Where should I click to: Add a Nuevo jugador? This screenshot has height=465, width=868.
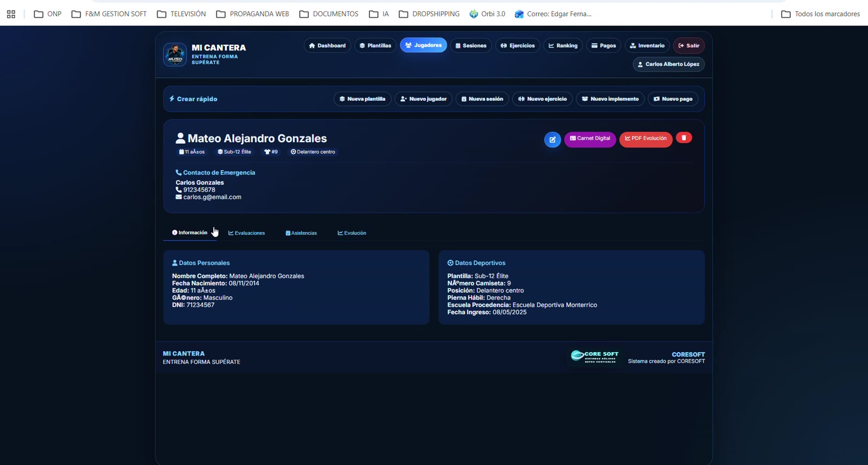tap(424, 99)
